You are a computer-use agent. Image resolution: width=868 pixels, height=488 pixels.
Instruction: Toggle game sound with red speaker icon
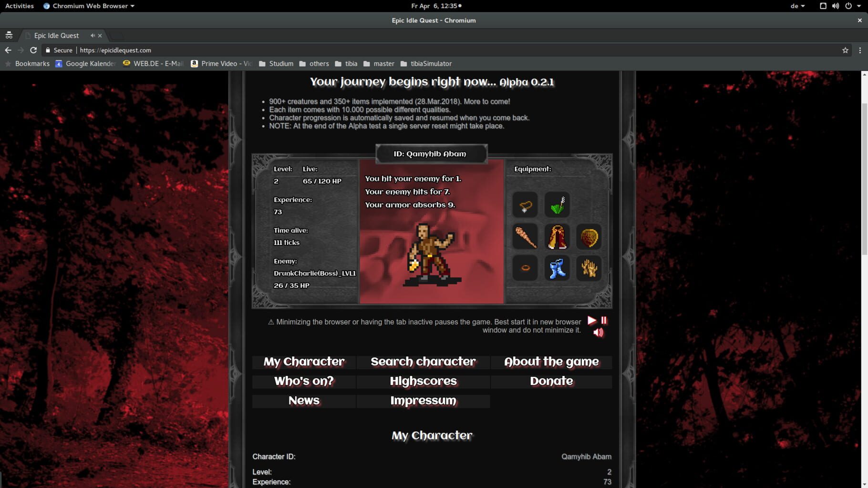pyautogui.click(x=598, y=333)
